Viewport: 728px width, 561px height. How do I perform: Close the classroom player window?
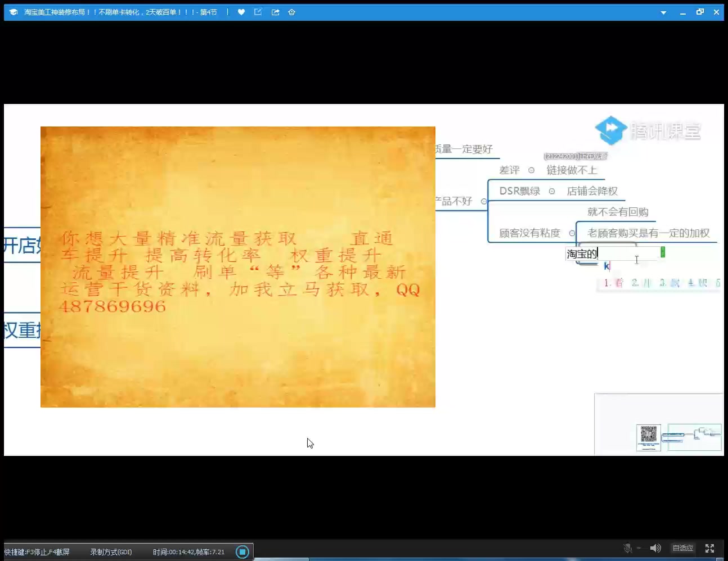[x=716, y=12]
